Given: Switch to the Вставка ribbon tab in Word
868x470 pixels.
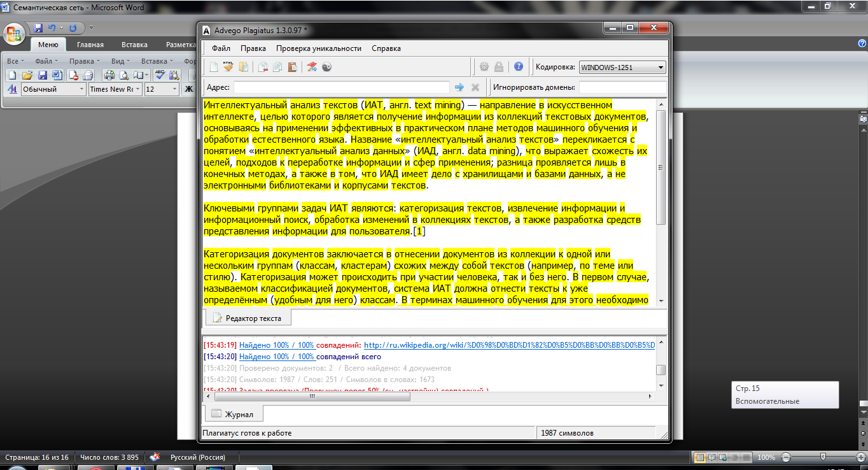Looking at the screenshot, I should tap(134, 45).
